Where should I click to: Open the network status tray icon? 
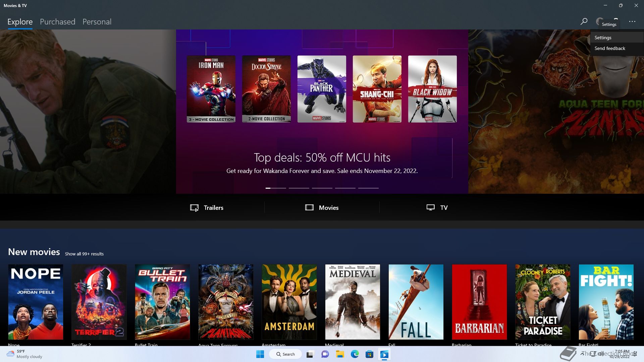tap(593, 354)
